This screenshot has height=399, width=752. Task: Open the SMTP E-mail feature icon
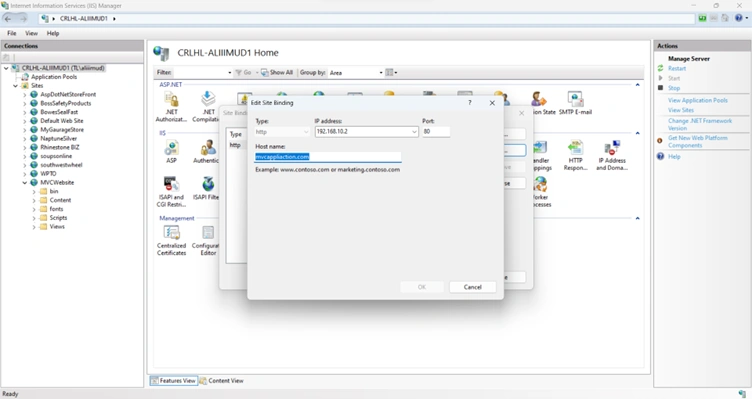click(575, 103)
